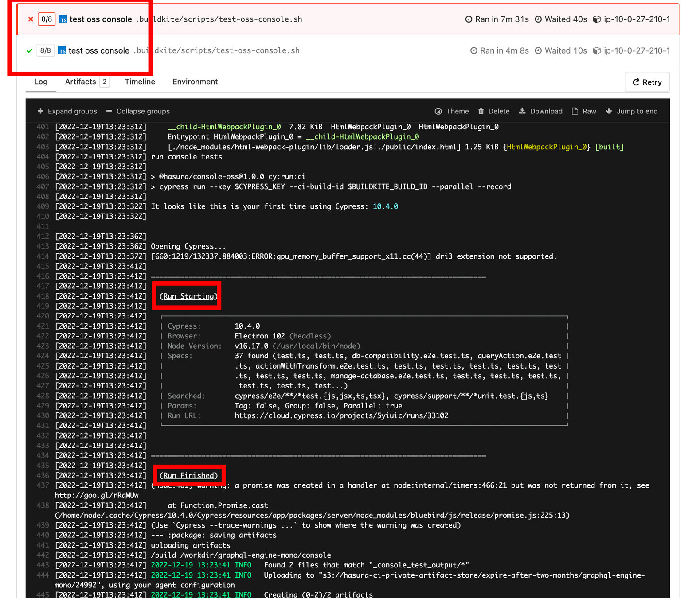Screen dimensions: 700x598
Task: Switch to the Timeline tab
Action: pyautogui.click(x=140, y=82)
